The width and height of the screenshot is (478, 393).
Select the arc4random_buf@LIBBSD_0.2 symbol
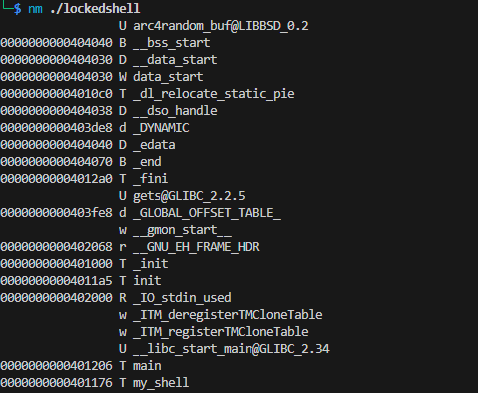[221, 26]
